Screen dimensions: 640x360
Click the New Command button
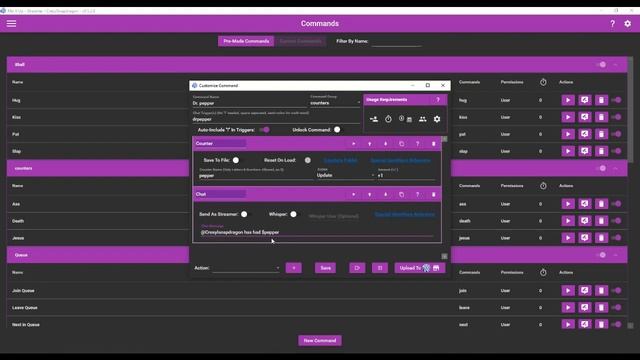coord(320,340)
